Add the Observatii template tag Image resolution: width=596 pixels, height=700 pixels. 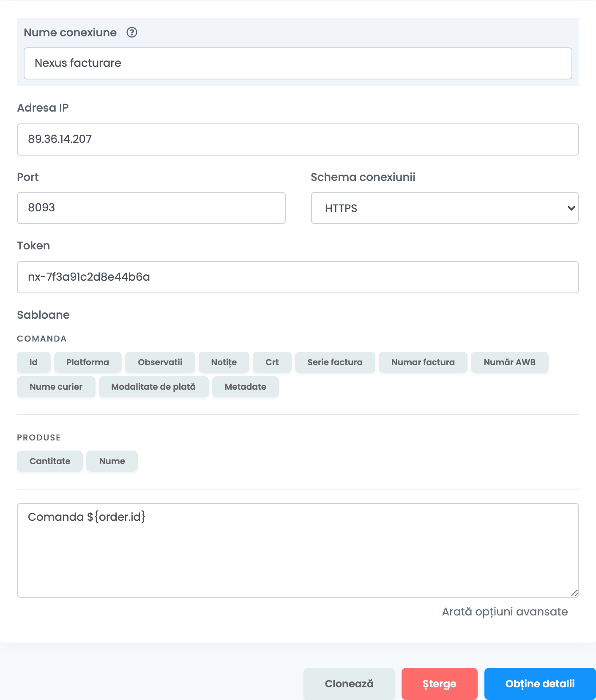tap(160, 362)
